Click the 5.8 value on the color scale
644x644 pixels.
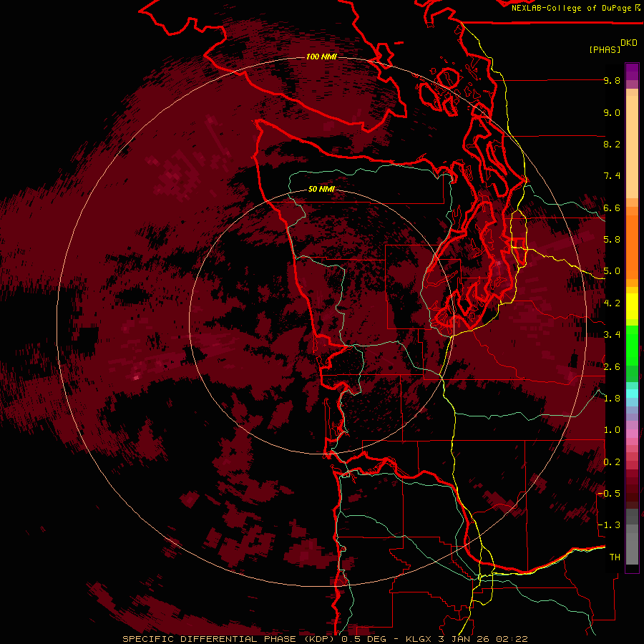click(x=612, y=240)
